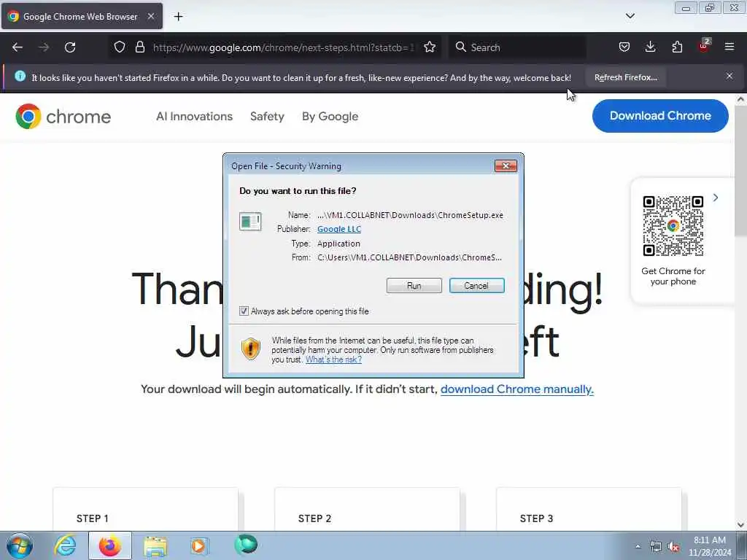Launch Windows Media Player from taskbar
Viewport: 747px width, 560px height.
pyautogui.click(x=199, y=545)
